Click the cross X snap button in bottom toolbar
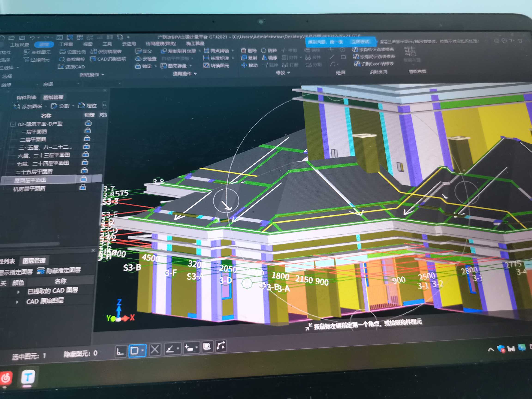 155,349
